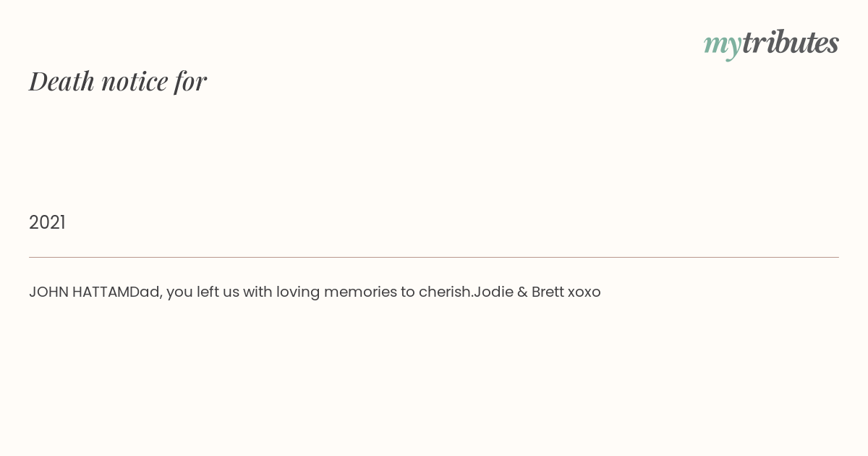Click the surname HATTAM in the notice
868x456 pixels.
(x=101, y=292)
